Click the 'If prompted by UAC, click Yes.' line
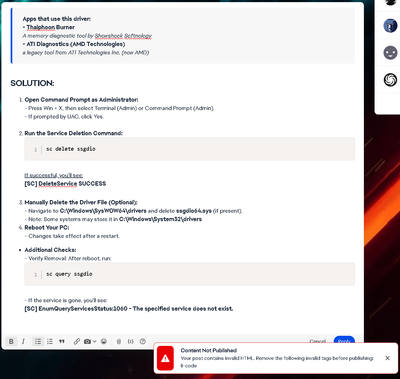This screenshot has width=400, height=379. (64, 117)
